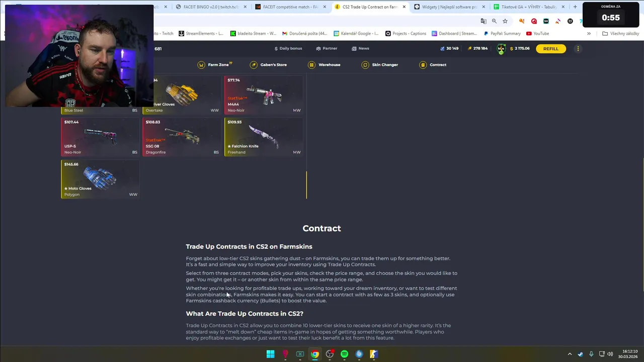Switch to FACEIT BINGO v2.0 tab
Screen dimensions: 644x362
(x=211, y=7)
